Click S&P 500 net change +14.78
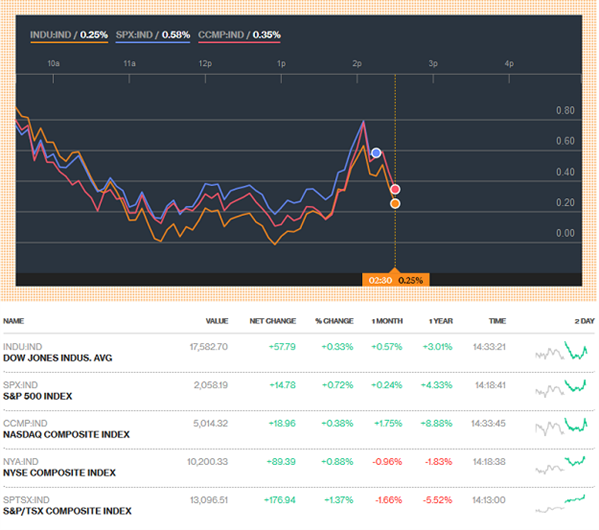The width and height of the screenshot is (599, 530). tap(282, 385)
